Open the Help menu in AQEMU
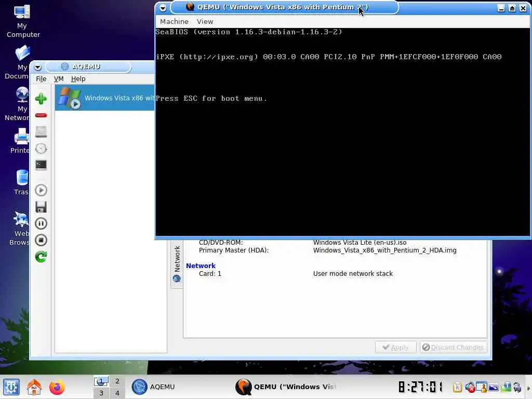This screenshot has width=532, height=399. [78, 79]
